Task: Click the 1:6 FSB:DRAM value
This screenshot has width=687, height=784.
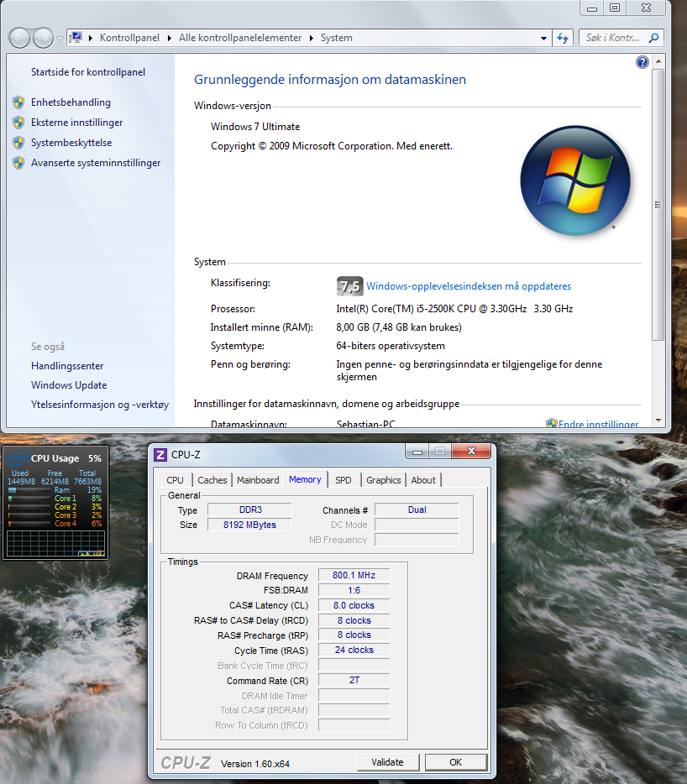Action: (x=354, y=590)
